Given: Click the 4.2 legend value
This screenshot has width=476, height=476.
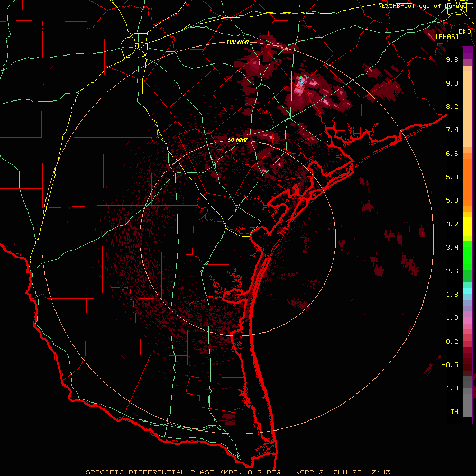Looking at the screenshot, I should click(452, 224).
